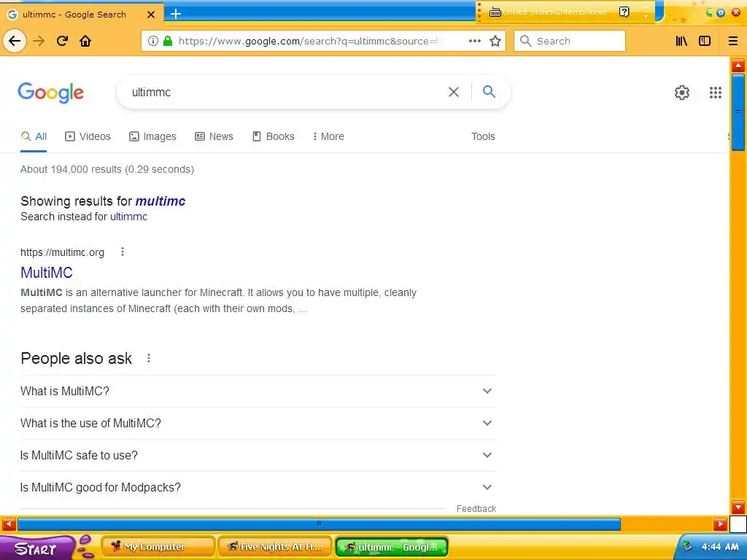Click the vertical scrollbar blue thumb
The height and width of the screenshot is (560, 747).
click(x=738, y=112)
